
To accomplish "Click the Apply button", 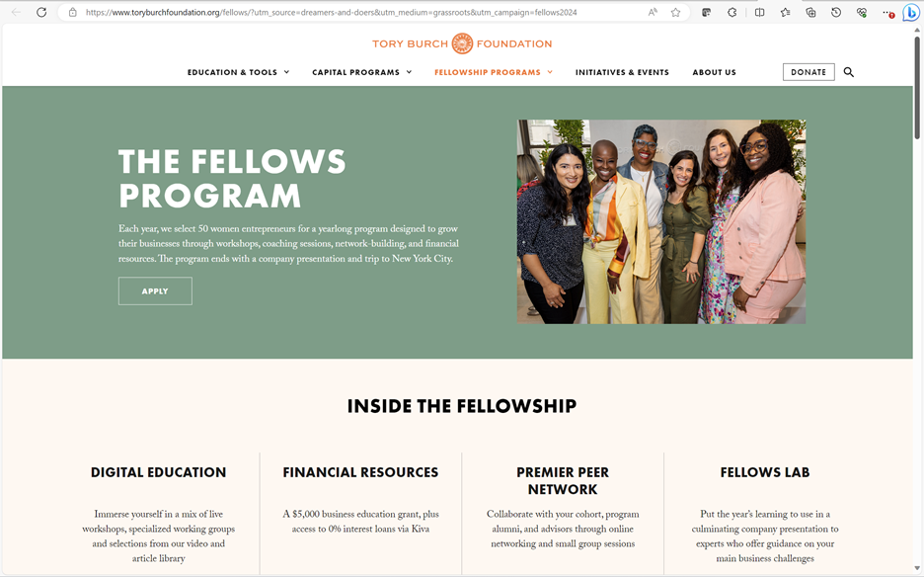I will click(155, 291).
